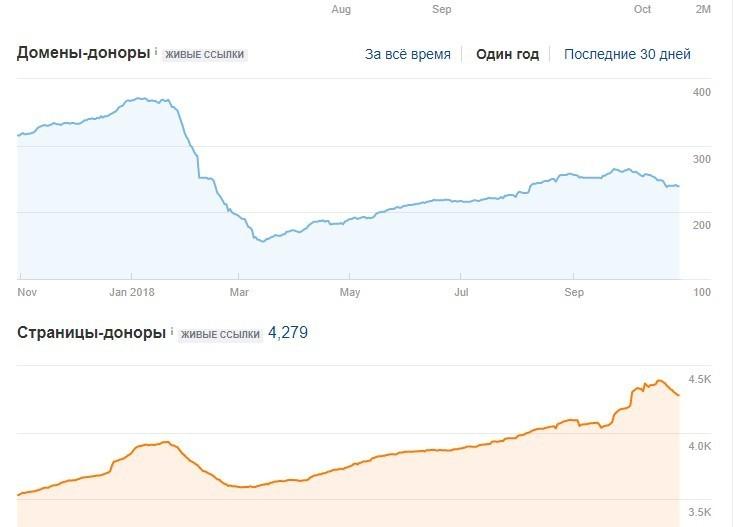Click the Aug label in the top chart
The width and height of the screenshot is (733, 527).
341,9
